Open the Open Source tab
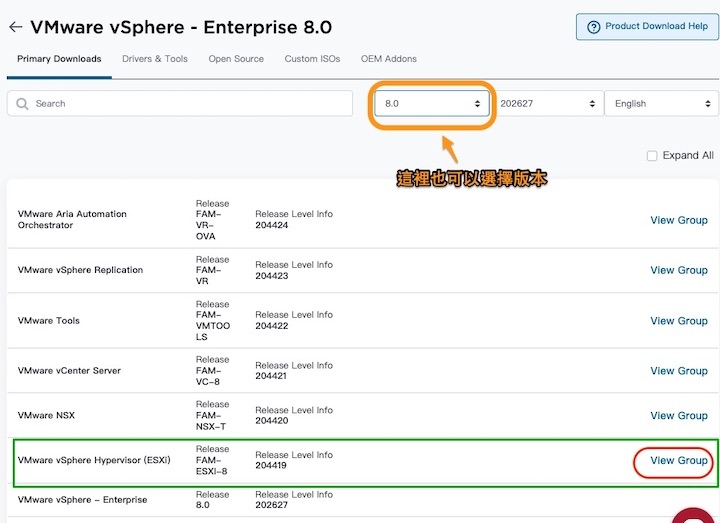The height and width of the screenshot is (523, 720). coord(236,59)
